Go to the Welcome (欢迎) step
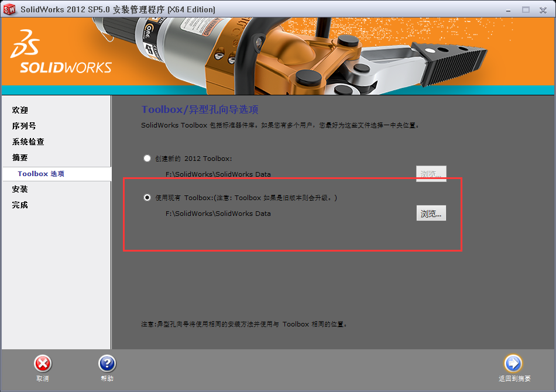 pos(20,110)
